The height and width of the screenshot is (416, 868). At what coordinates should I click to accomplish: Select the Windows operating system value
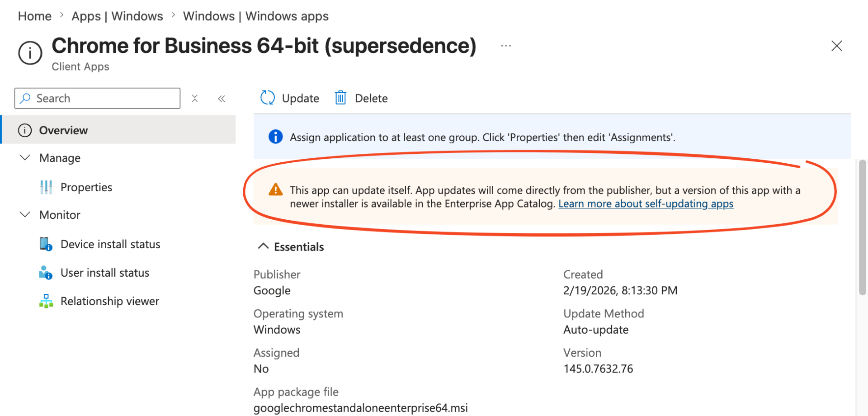pos(277,330)
